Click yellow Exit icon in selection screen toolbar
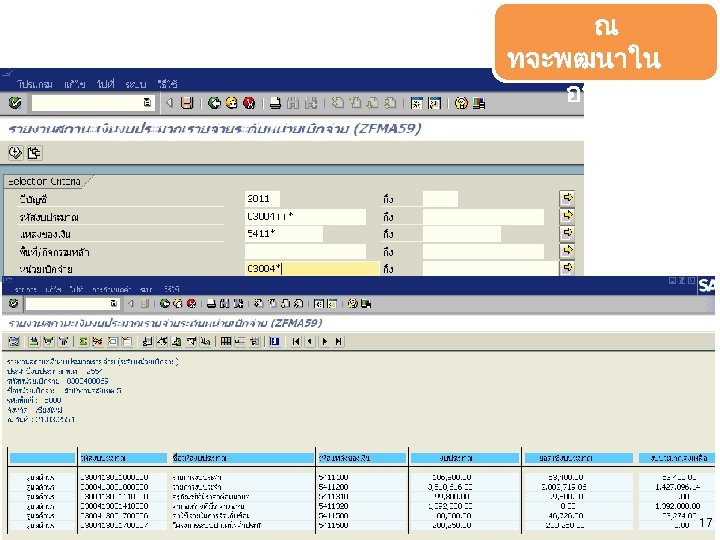 tap(231, 103)
